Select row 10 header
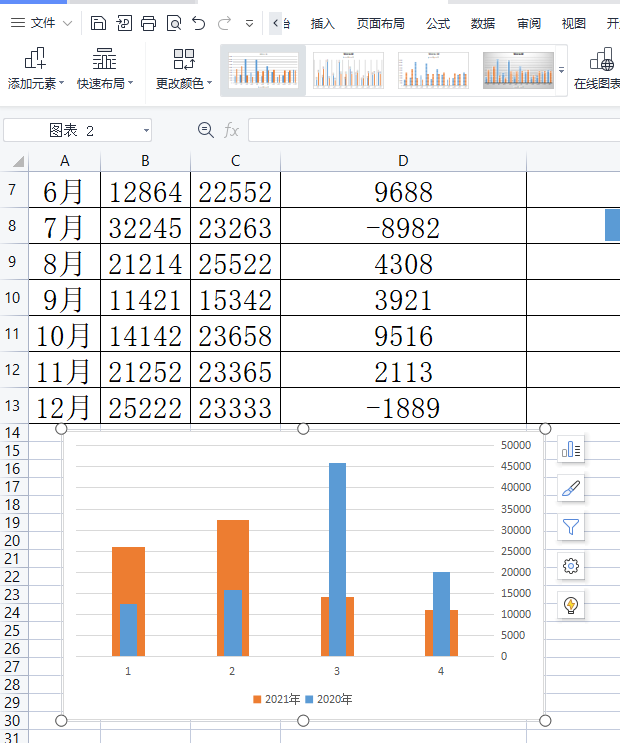The width and height of the screenshot is (620, 743). [x=12, y=298]
